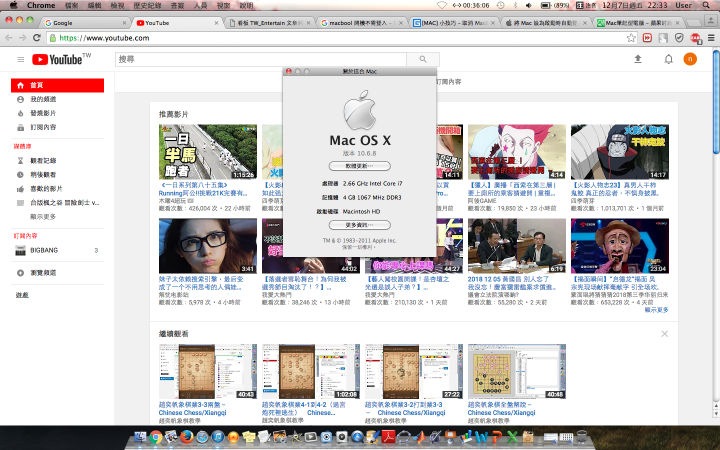720x450 pixels.
Task: Click the software update button in About This Mac
Action: click(360, 166)
